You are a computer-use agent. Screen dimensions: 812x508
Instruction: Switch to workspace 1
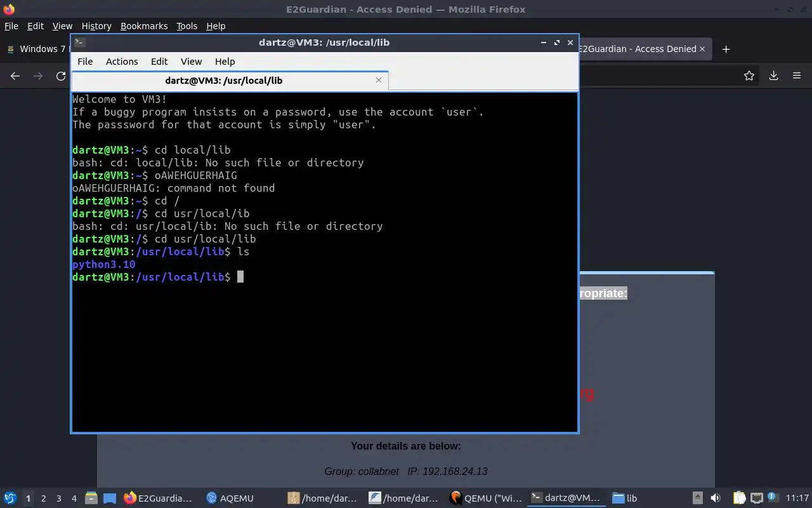[x=28, y=498]
